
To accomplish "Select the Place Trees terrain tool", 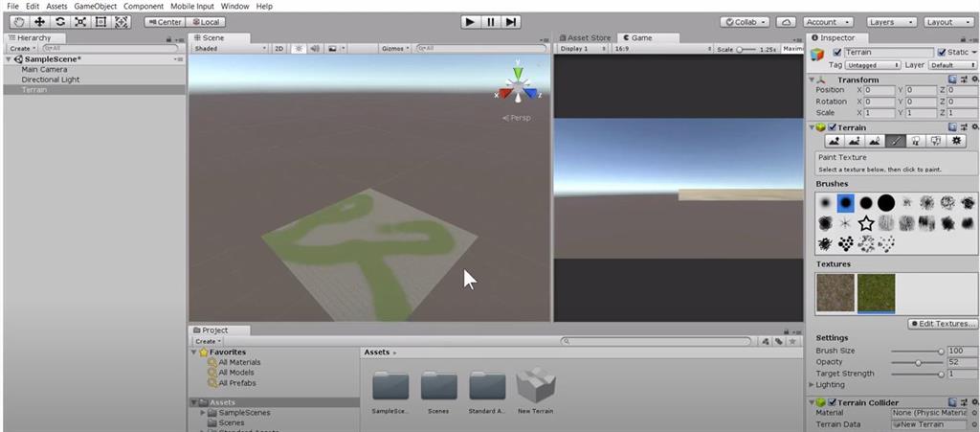I will coord(915,142).
